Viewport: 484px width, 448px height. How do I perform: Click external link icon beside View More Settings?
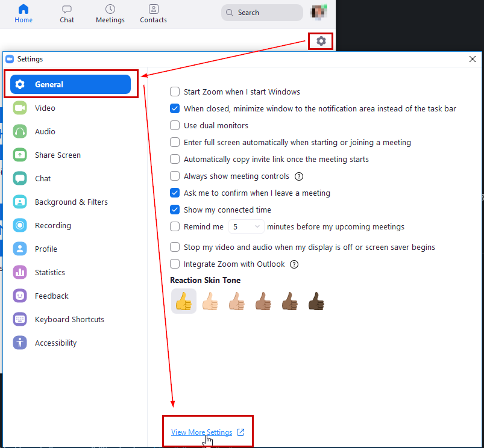[240, 432]
